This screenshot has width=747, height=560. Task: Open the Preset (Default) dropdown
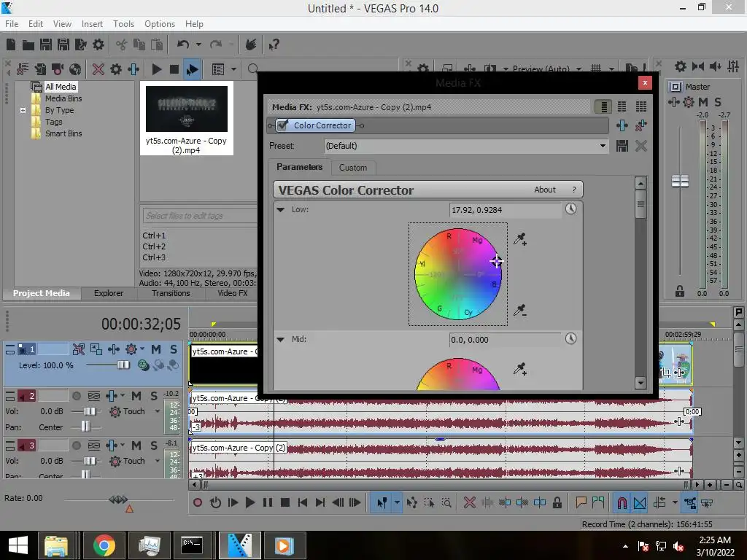point(603,146)
